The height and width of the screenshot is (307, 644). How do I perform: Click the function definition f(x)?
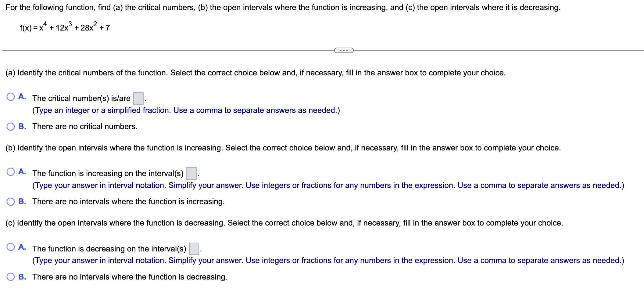coord(64,27)
